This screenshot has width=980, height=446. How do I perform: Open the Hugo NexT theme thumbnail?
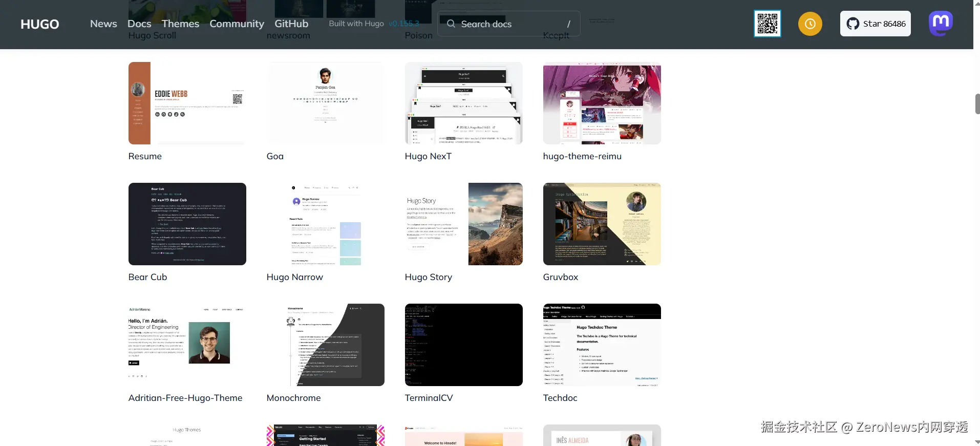pyautogui.click(x=464, y=103)
